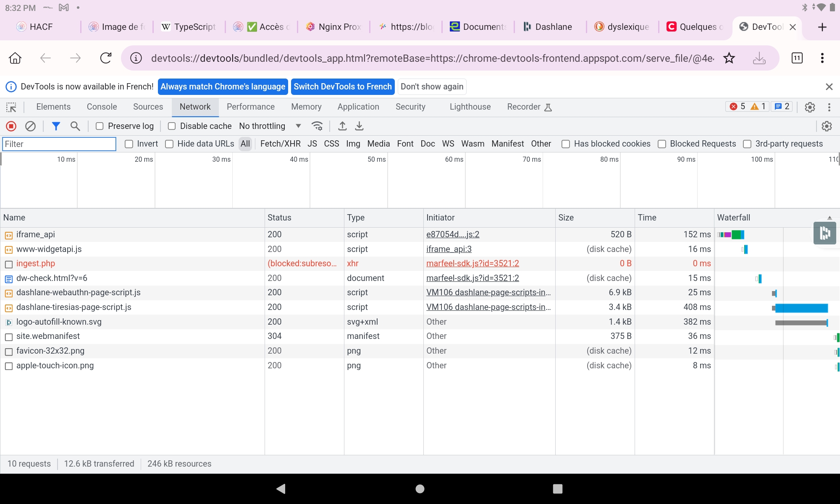Sort by Size column header

pos(595,218)
